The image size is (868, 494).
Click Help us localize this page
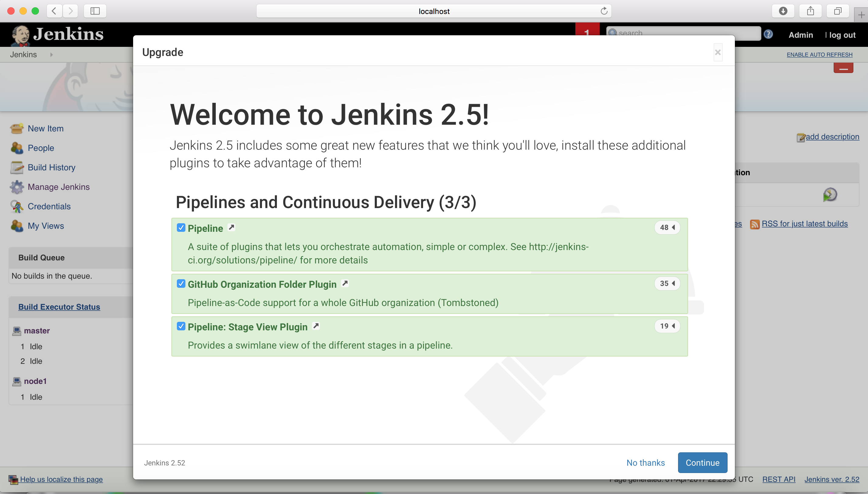coord(61,479)
